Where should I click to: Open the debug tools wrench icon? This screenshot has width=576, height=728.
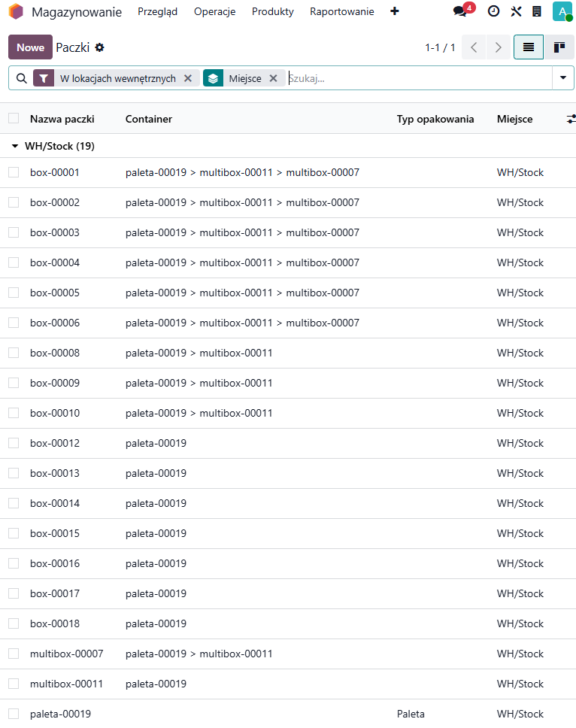click(515, 11)
